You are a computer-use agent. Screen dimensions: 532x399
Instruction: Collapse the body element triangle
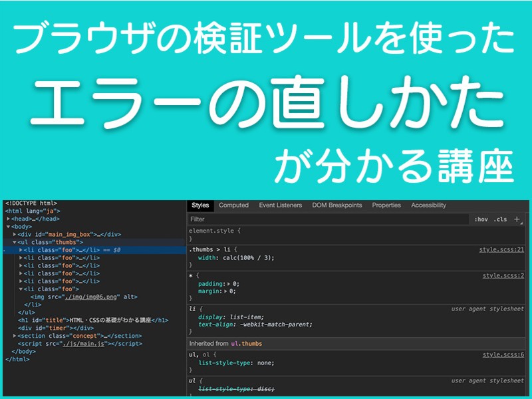pos(8,226)
